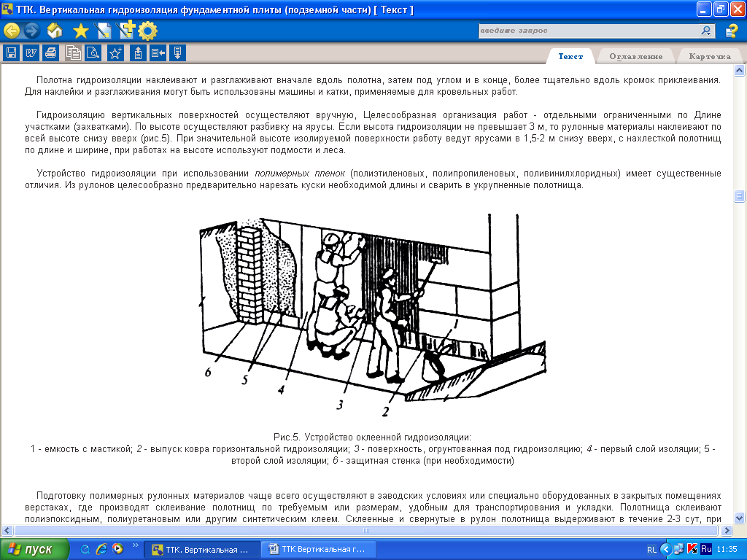Image resolution: width=747 pixels, height=560 pixels.
Task: Click the network connection tray icon
Action: (x=678, y=549)
